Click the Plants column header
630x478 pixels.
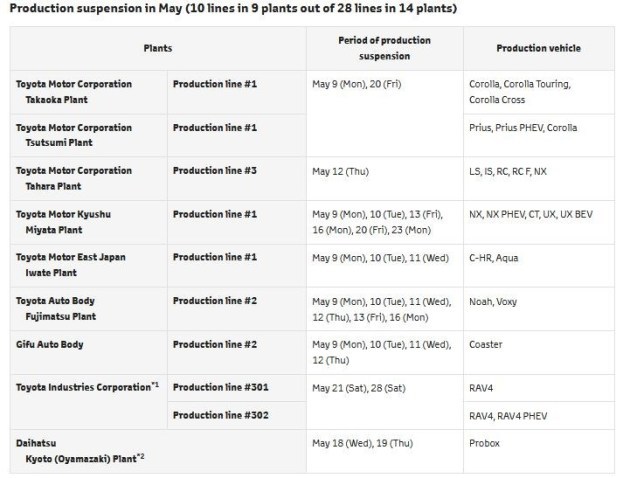tap(158, 49)
